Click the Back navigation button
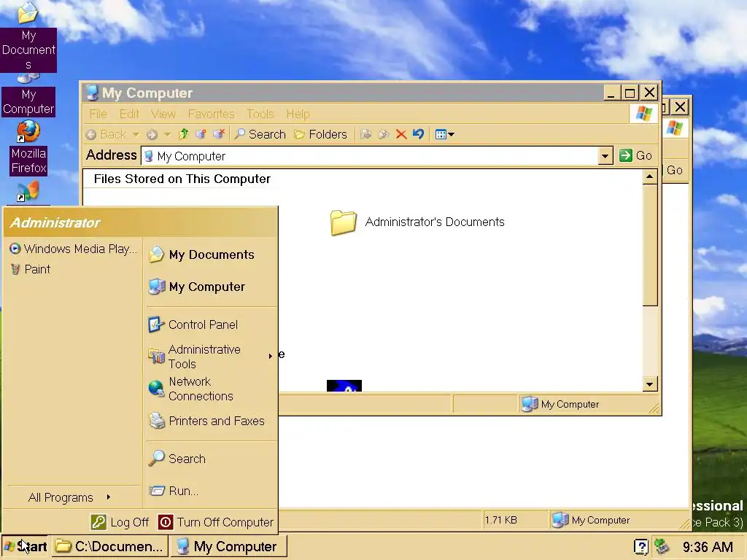 tap(107, 134)
